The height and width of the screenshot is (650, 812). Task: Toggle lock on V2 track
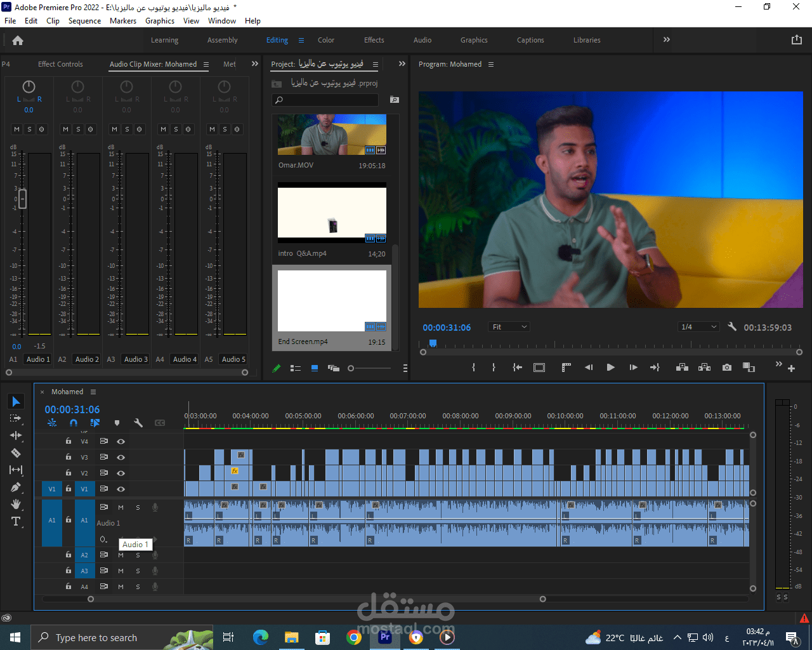(69, 473)
